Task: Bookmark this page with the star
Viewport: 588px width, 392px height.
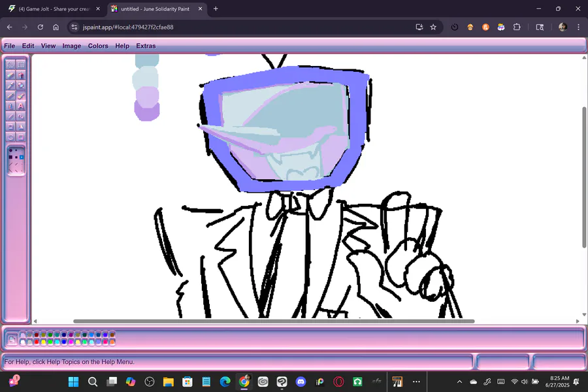Action: pos(434,27)
